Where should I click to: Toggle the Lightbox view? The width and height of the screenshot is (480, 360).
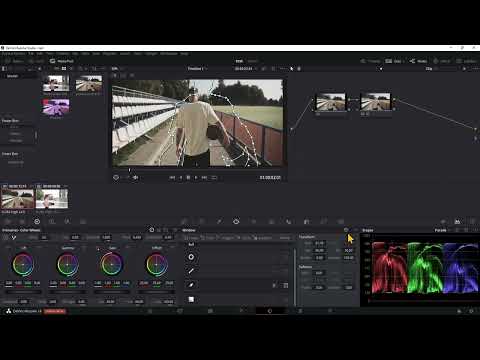[x=467, y=61]
